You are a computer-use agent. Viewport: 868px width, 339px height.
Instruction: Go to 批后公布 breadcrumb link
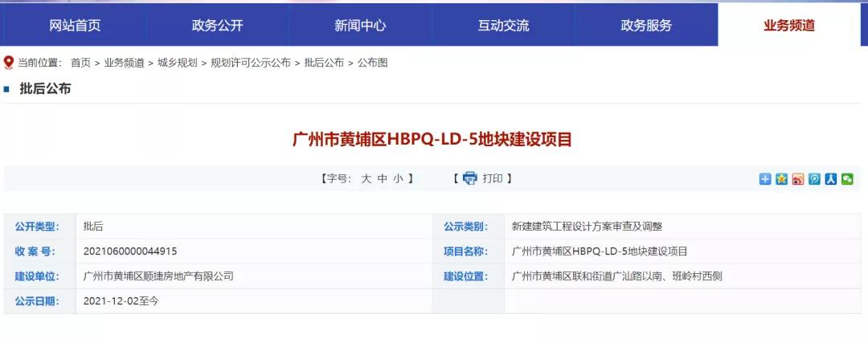324,63
